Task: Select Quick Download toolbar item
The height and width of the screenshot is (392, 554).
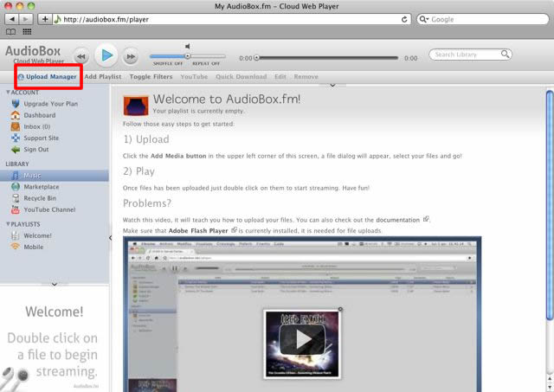Action: click(242, 77)
